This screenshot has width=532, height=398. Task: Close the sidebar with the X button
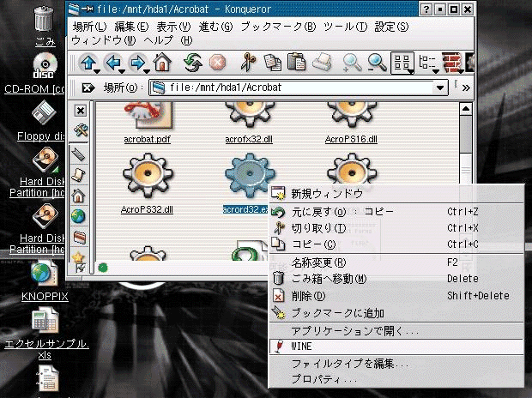click(x=81, y=111)
